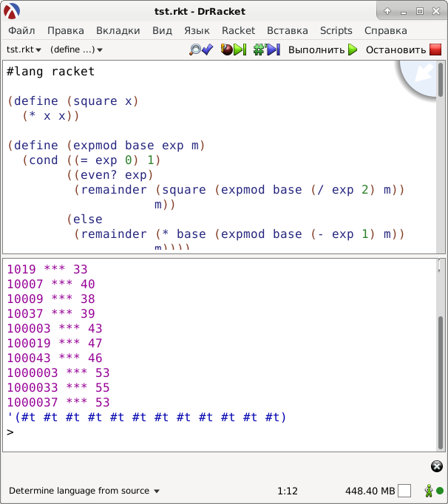Click the #lang racket line

click(x=50, y=72)
